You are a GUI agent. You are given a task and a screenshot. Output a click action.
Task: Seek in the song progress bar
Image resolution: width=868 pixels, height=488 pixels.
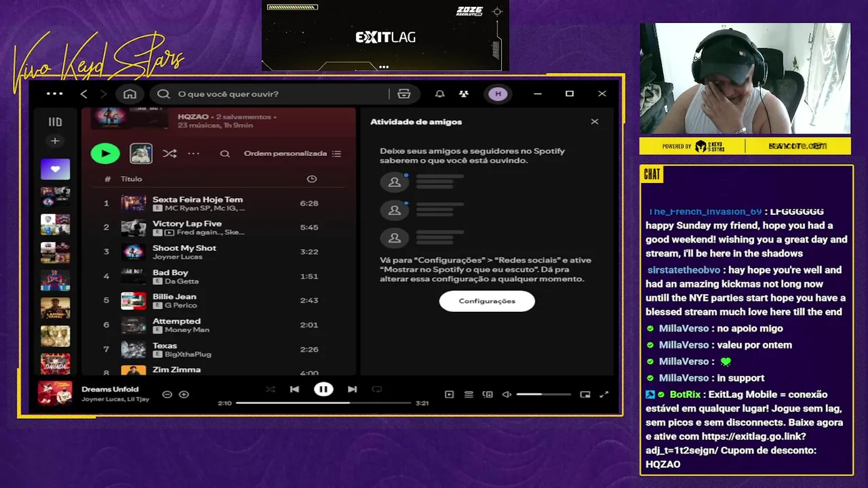coord(323,403)
